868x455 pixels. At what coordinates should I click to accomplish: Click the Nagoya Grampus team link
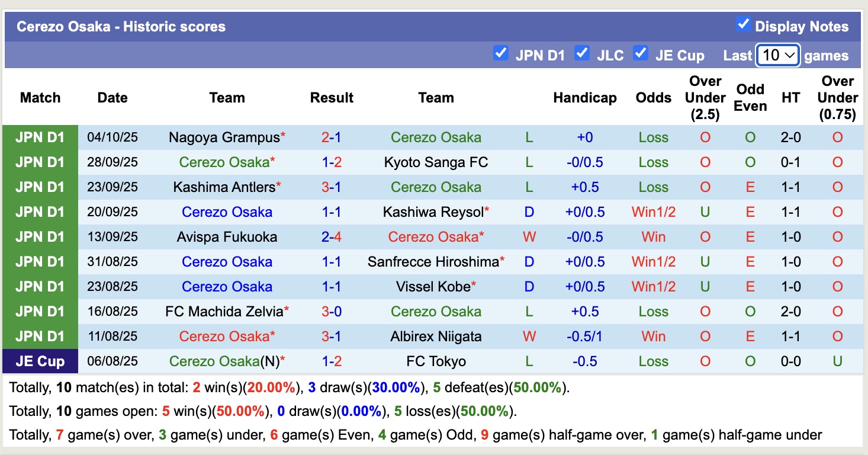223,137
